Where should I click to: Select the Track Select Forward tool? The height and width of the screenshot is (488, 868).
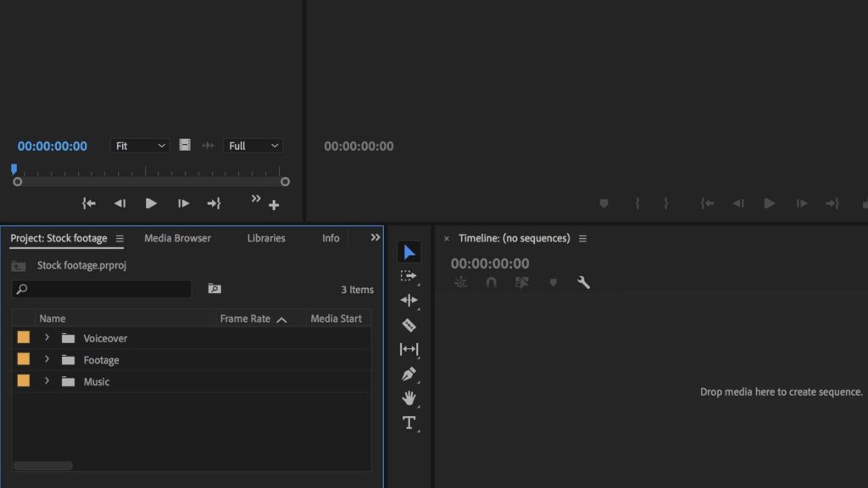(409, 276)
